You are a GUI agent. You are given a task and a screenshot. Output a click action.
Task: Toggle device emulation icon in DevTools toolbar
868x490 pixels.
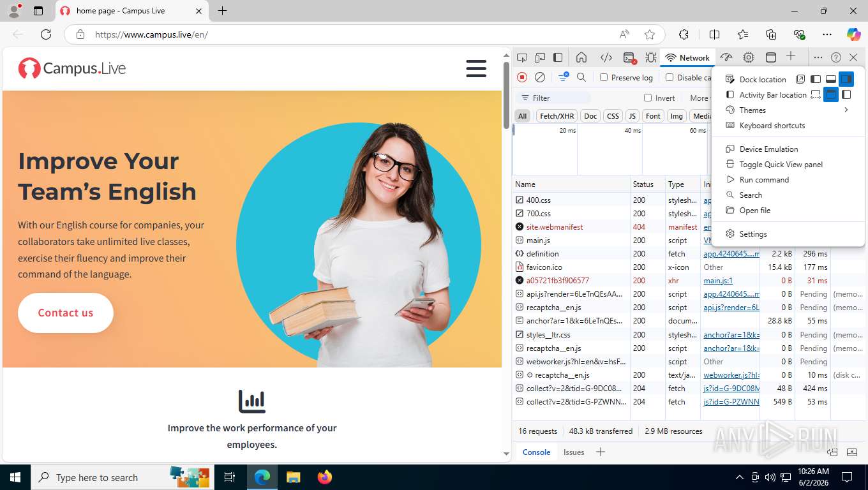540,57
